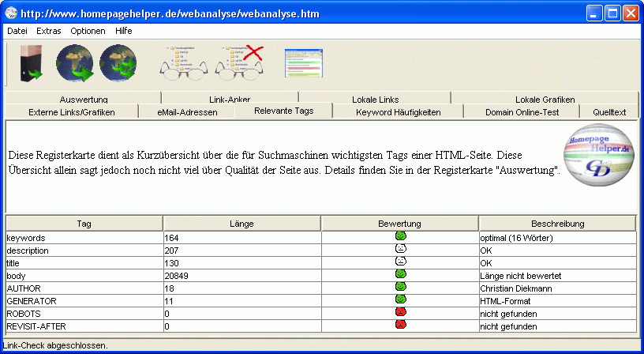Click the Länge column header
644x354 pixels.
coord(241,224)
